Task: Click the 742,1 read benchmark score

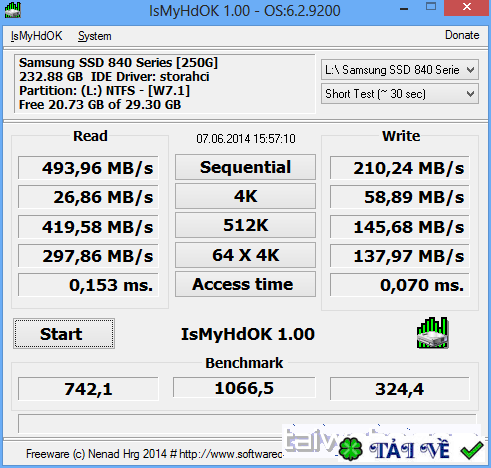Action: point(88,389)
